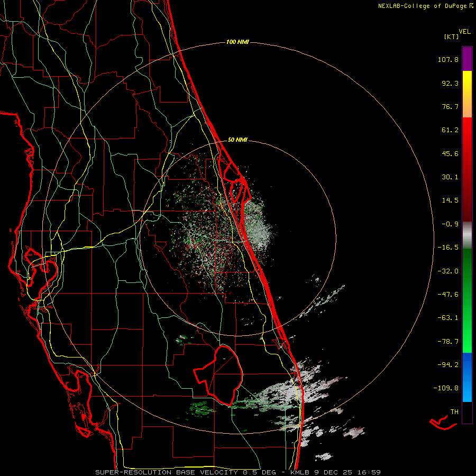The height and width of the screenshot is (476, 476).
Task: Click the 76.7 velocity scale value
Action: tap(450, 106)
